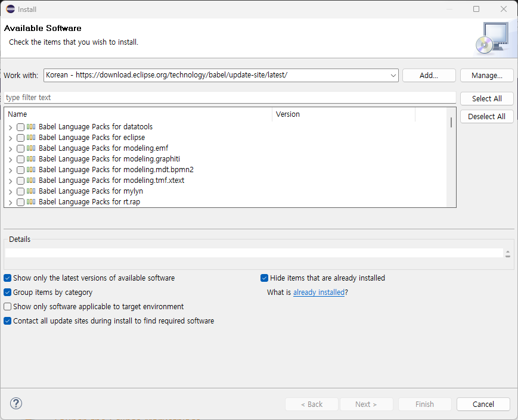The height and width of the screenshot is (420, 518).
Task: Check Babel Language Packs for modeling.emf
Action: pos(20,148)
